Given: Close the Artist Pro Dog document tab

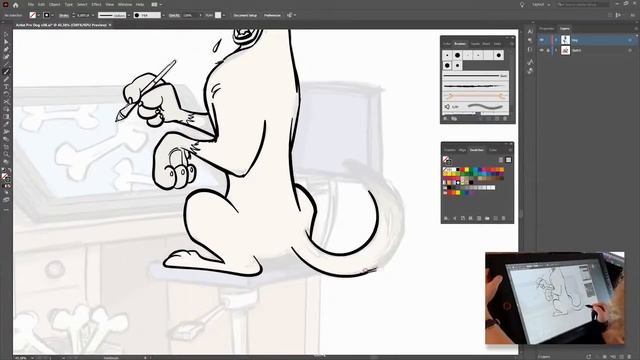Looking at the screenshot, I should coord(110,25).
